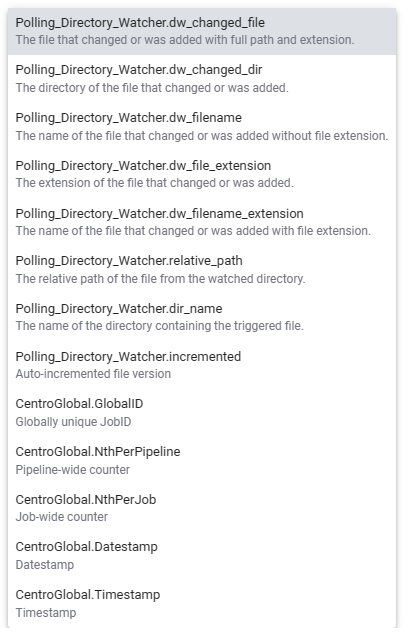Select the CentroGlobal.GlobalID variable
The height and width of the screenshot is (636, 408).
coord(202,413)
